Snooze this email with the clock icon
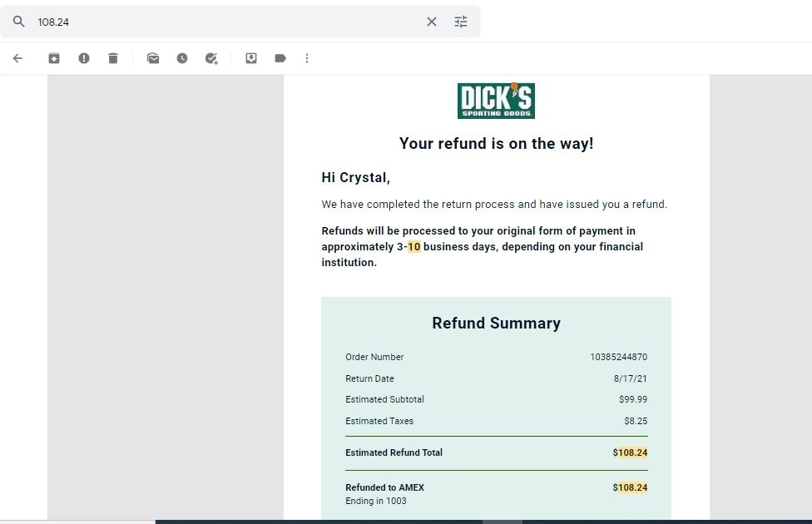Image resolution: width=812 pixels, height=524 pixels. [181, 58]
